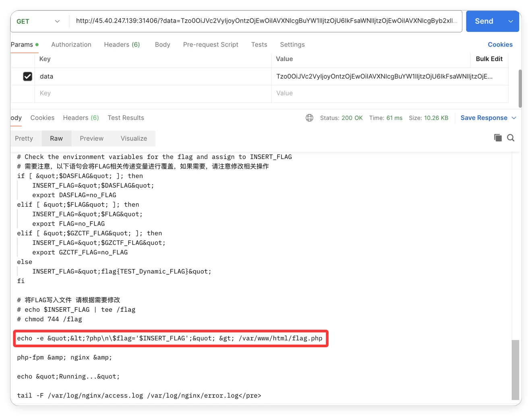Open the Cookies link
Image resolution: width=532 pixels, height=416 pixels.
coord(500,45)
